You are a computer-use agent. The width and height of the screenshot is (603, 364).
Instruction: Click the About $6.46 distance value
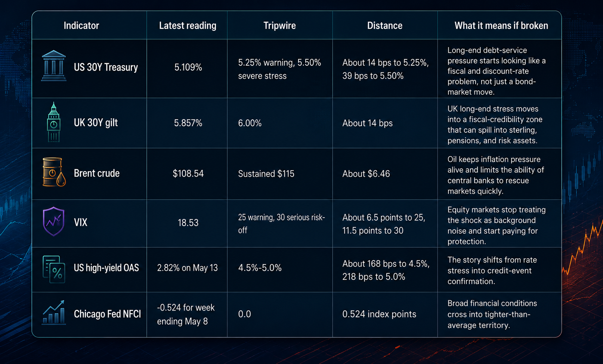click(366, 174)
